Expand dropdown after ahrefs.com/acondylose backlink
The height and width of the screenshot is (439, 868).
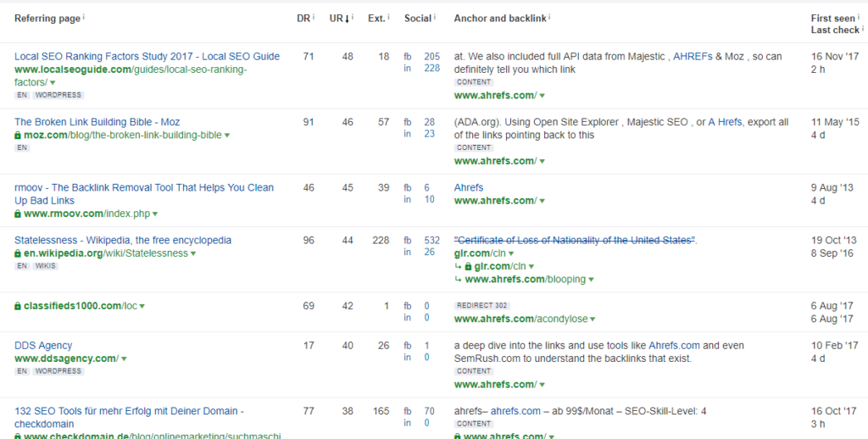[x=593, y=320]
